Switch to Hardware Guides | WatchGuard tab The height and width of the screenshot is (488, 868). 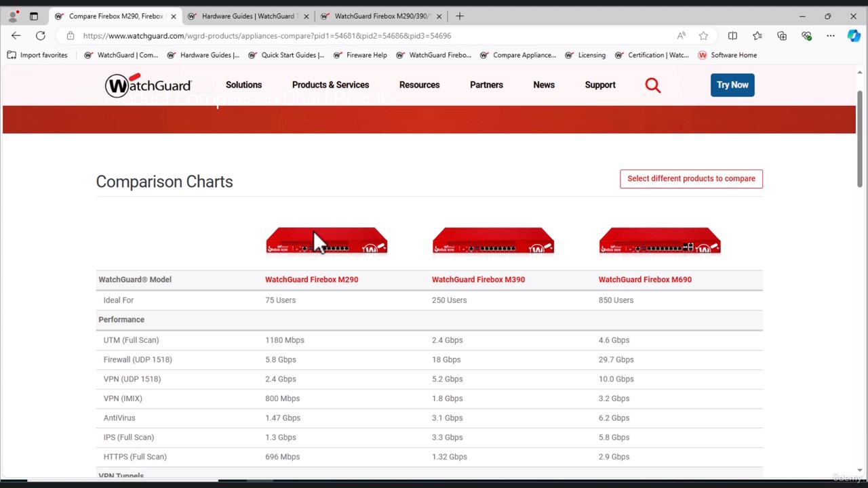click(x=249, y=16)
